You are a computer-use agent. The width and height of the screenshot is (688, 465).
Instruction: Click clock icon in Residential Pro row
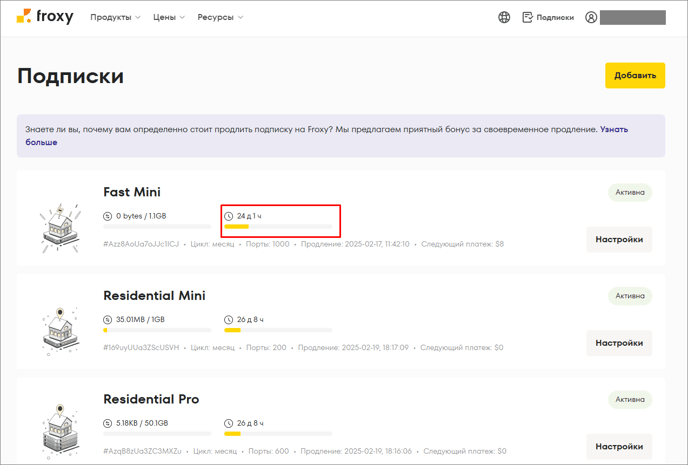[229, 423]
